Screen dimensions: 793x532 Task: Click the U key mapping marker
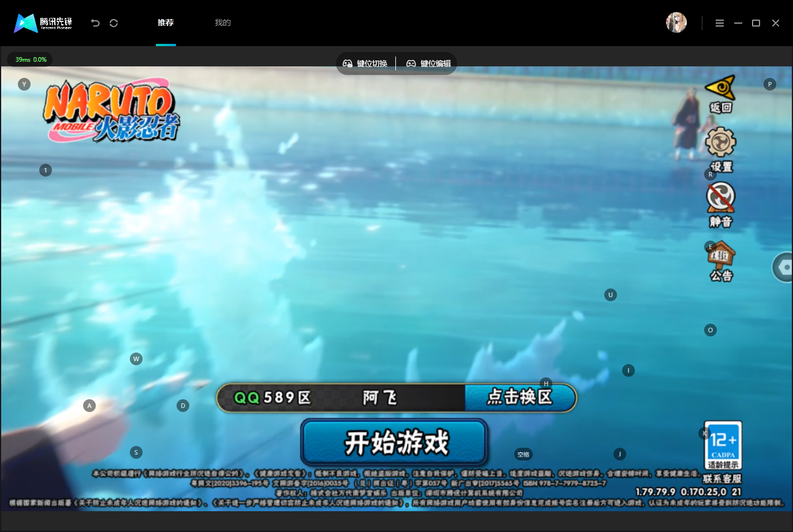click(611, 295)
